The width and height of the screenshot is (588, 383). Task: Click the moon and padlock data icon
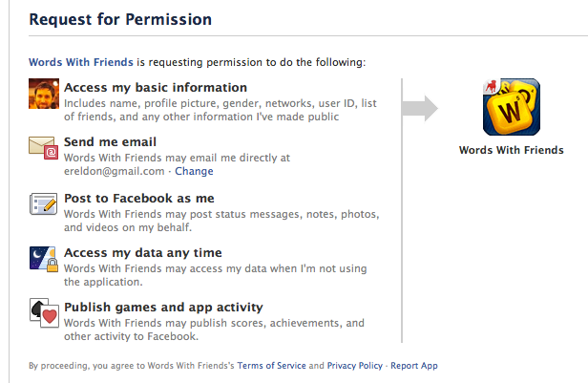pos(45,259)
